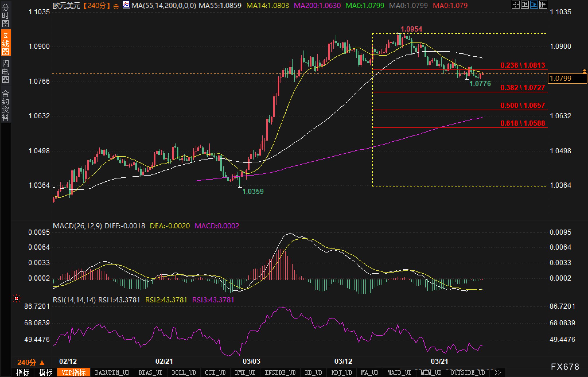The image size is (588, 377).
Task: Click the shift-right arrow icon
Action: pos(543,5)
